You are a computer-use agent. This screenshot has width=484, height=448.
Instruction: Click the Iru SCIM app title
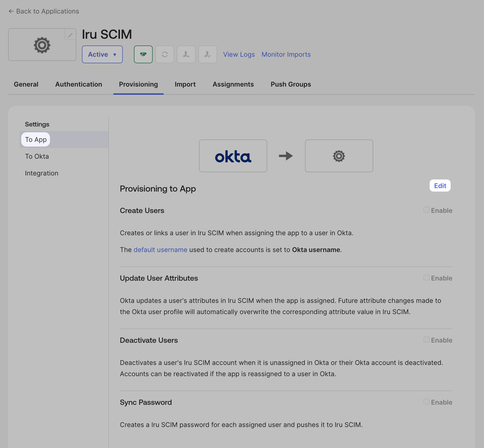click(107, 34)
